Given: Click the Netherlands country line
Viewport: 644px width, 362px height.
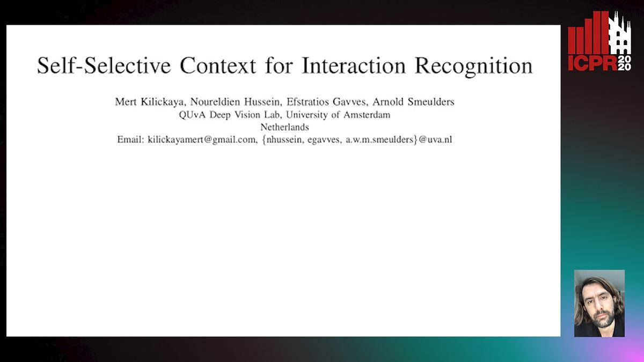Looking at the screenshot, I should pos(284,128).
